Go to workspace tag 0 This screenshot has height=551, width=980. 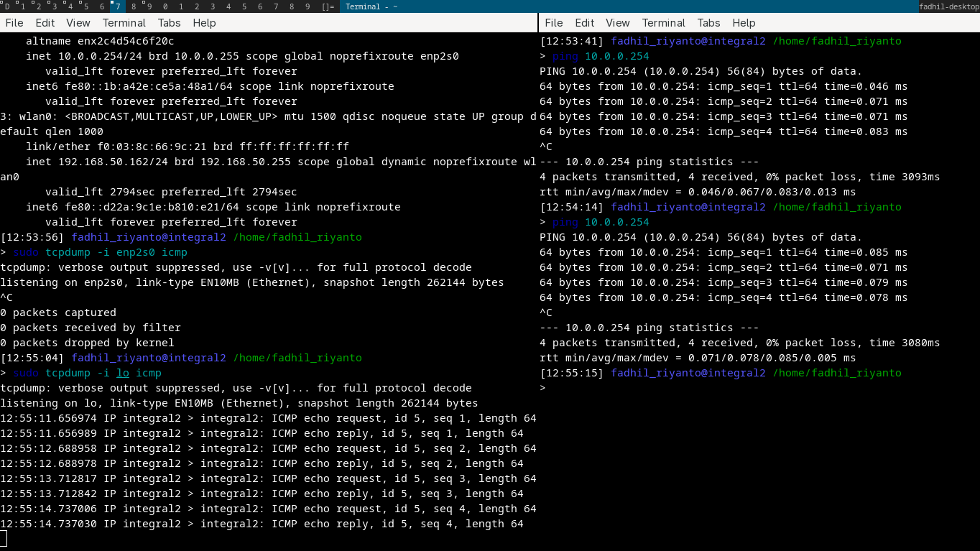coord(165,6)
